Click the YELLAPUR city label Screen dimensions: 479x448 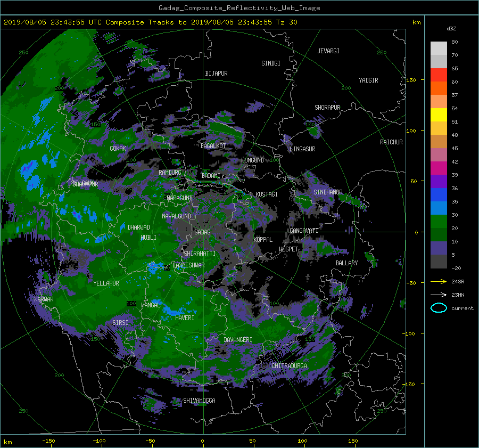(106, 283)
